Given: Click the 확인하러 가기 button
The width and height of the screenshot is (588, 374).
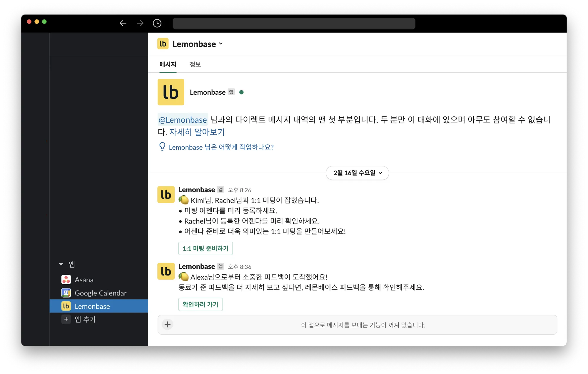Looking at the screenshot, I should [201, 304].
